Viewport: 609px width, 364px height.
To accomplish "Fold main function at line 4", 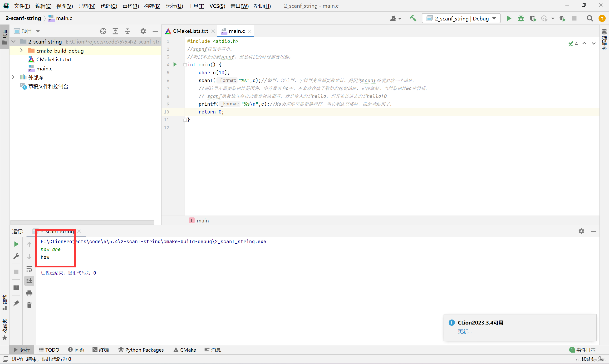I will [x=185, y=65].
